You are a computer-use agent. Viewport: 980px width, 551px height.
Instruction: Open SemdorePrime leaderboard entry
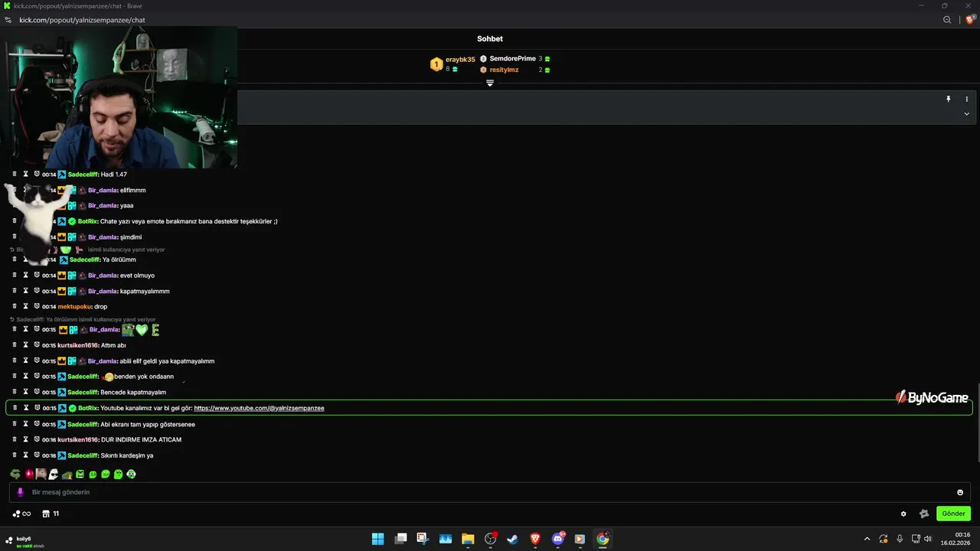pos(512,59)
